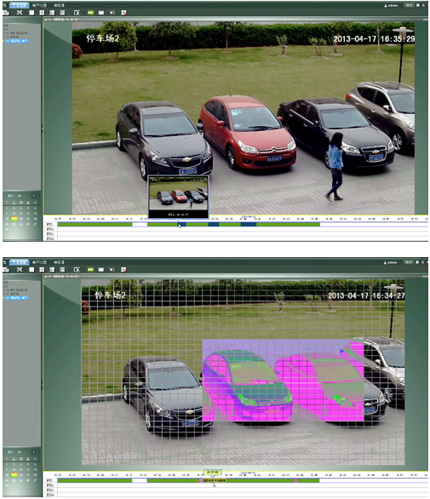The image size is (430, 499).
Task: Click the last top toolbar icon with red mark
Action: coord(124,13)
